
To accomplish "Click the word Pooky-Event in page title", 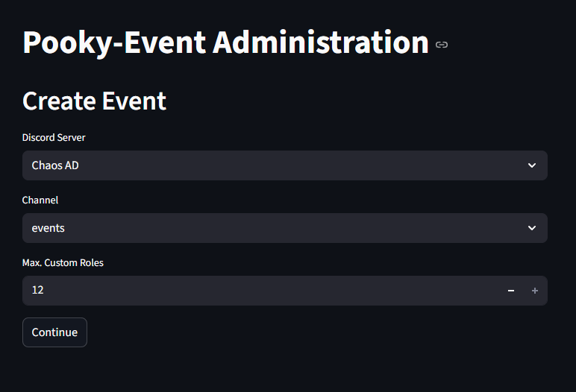I will point(115,43).
